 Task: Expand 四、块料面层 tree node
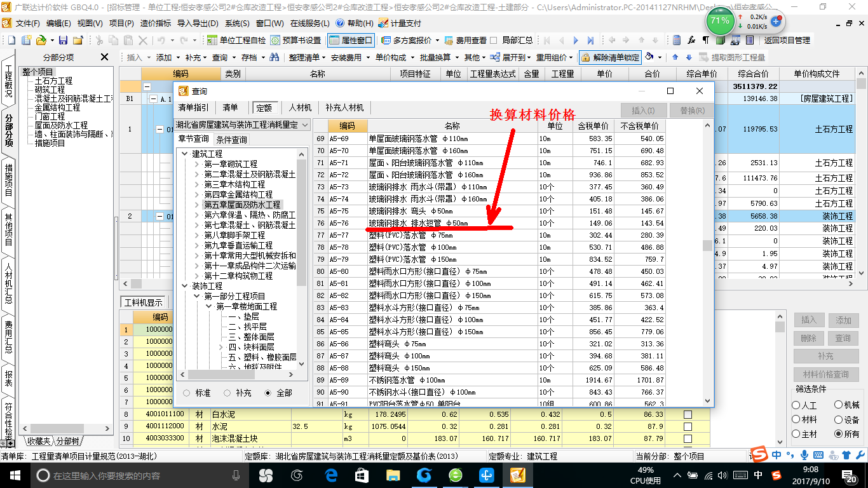(x=220, y=348)
